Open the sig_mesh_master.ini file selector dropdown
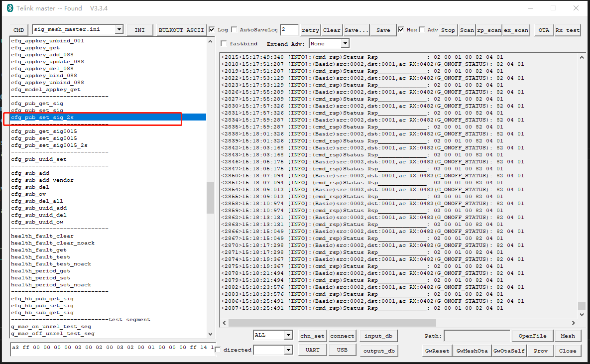The height and width of the screenshot is (364, 590). tap(119, 29)
